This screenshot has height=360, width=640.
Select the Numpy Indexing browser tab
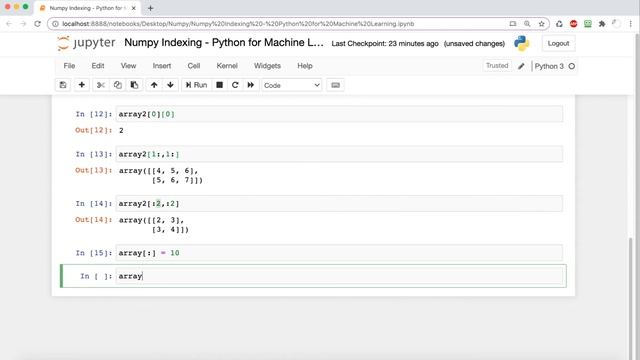click(87, 8)
